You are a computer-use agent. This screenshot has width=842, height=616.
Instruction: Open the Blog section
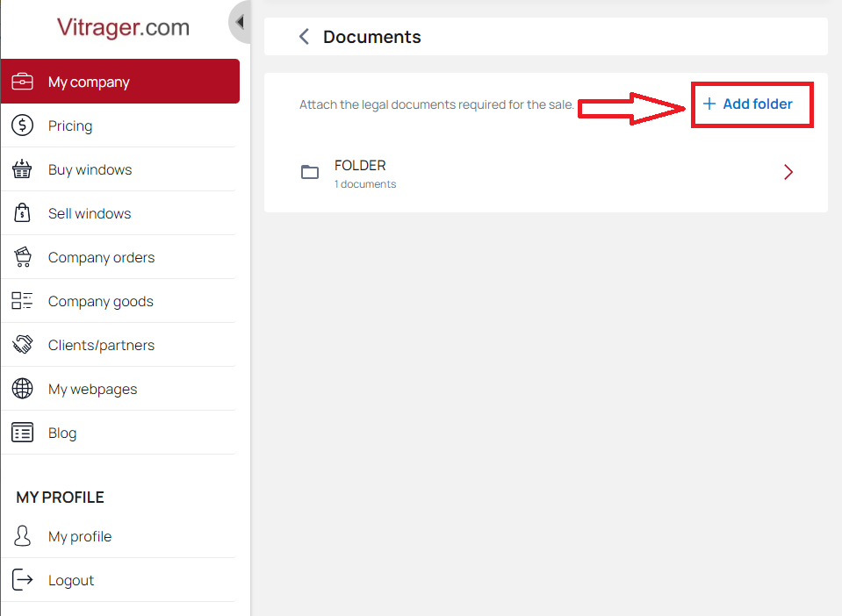point(119,433)
